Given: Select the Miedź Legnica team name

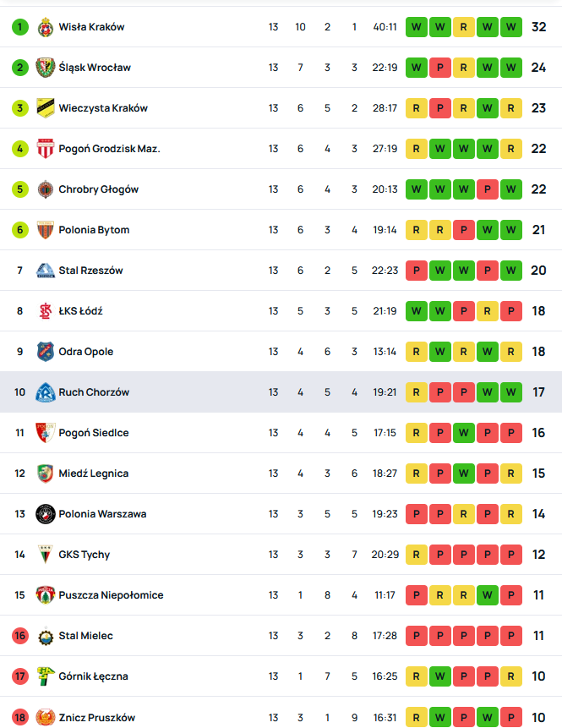Looking at the screenshot, I should tap(93, 473).
